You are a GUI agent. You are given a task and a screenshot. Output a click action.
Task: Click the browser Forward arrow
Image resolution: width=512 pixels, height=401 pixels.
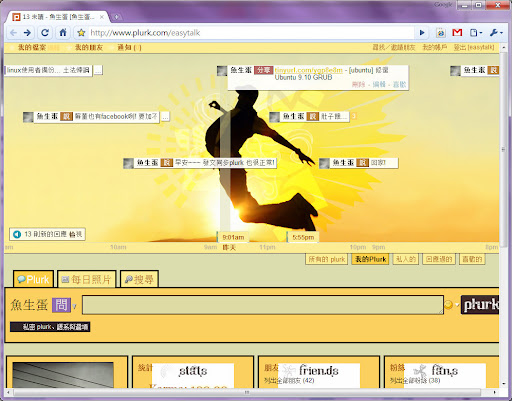[x=28, y=33]
